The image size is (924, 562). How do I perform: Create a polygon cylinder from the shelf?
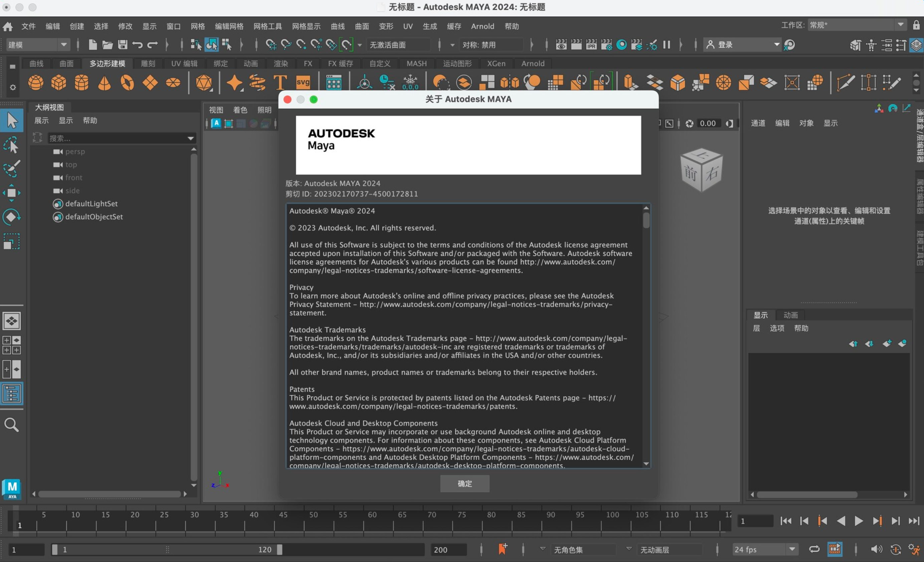click(x=81, y=82)
